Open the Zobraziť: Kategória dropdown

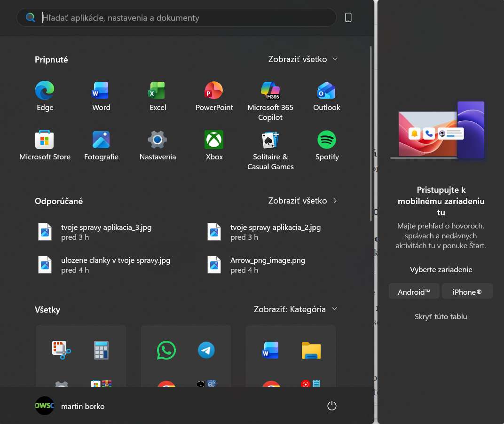[x=295, y=309]
